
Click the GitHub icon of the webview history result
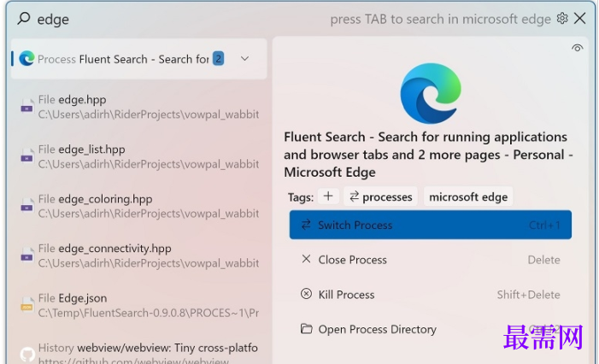27,355
